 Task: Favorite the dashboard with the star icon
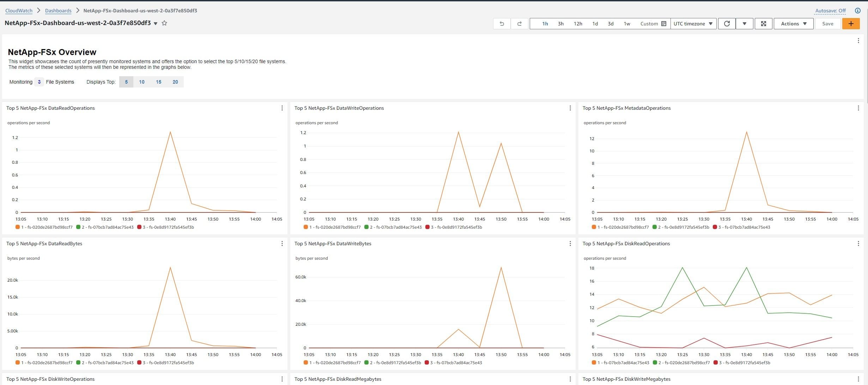(x=164, y=23)
